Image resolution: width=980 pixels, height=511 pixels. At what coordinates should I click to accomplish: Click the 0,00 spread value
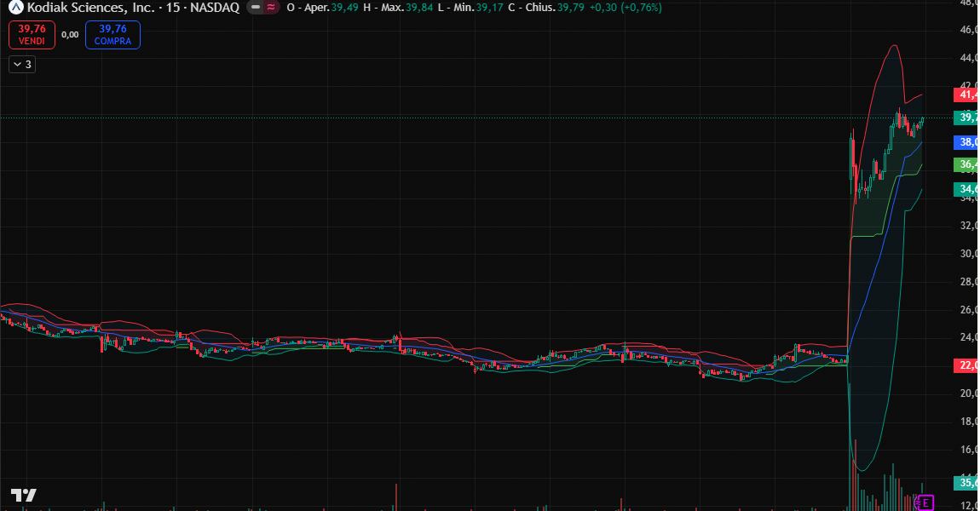pos(70,34)
